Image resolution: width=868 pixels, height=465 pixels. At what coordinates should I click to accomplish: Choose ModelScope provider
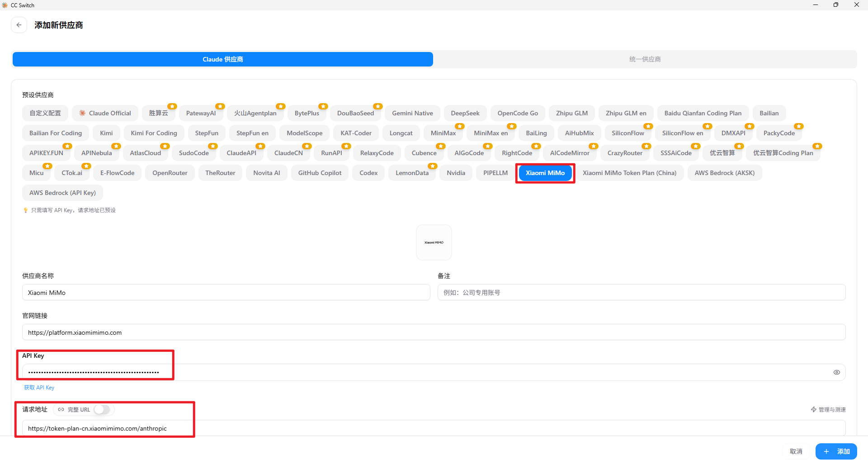click(305, 133)
